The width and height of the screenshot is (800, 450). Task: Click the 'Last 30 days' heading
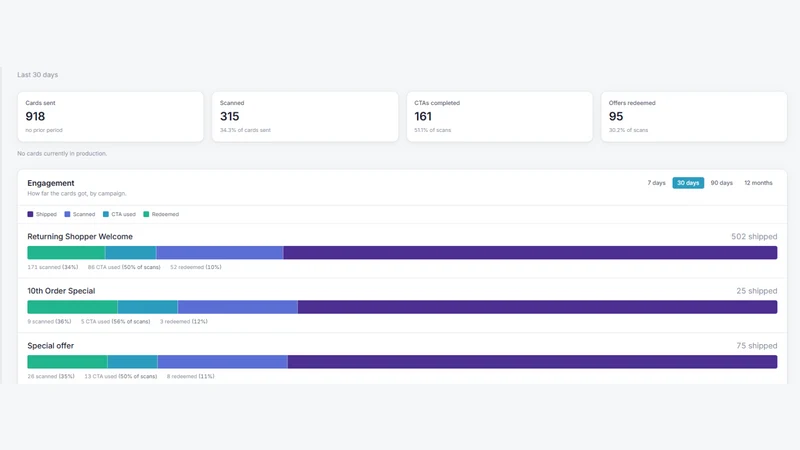tap(38, 74)
